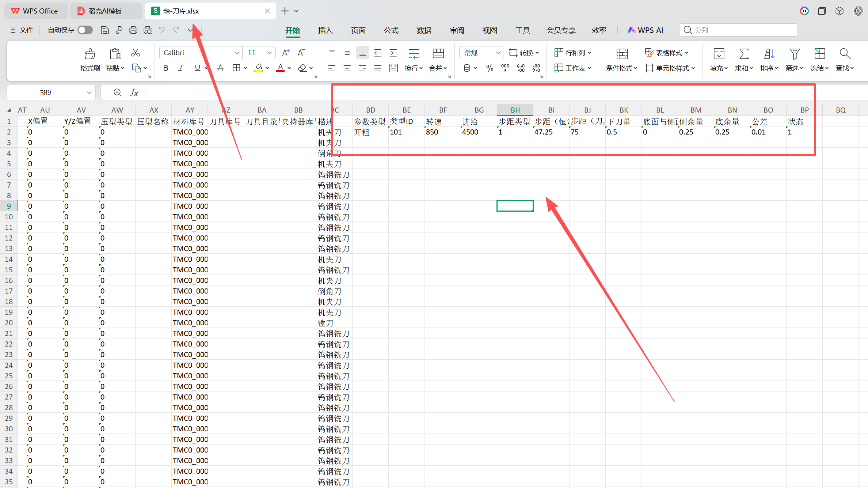Click the percent style icon
This screenshot has width=868, height=488.
point(490,68)
